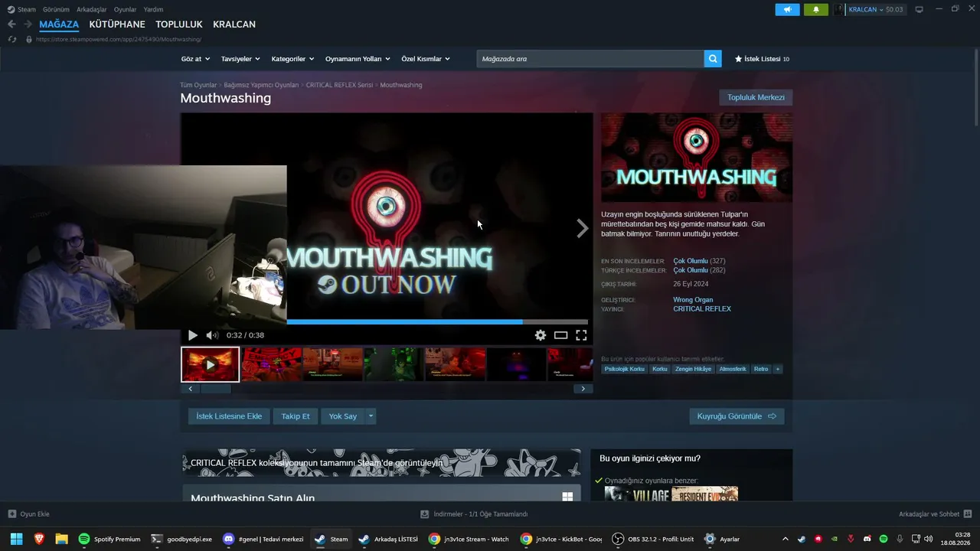Image resolution: width=980 pixels, height=551 pixels.
Task: Mute the trailer volume
Action: [212, 335]
